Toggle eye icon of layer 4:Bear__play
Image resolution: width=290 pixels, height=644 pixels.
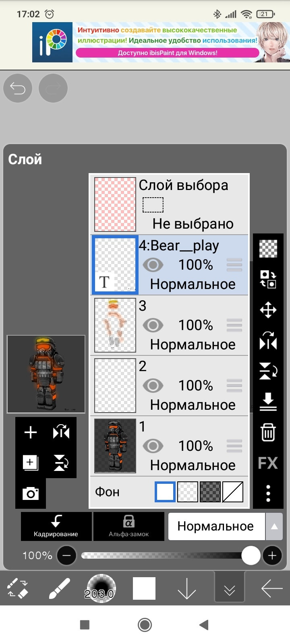[153, 265]
